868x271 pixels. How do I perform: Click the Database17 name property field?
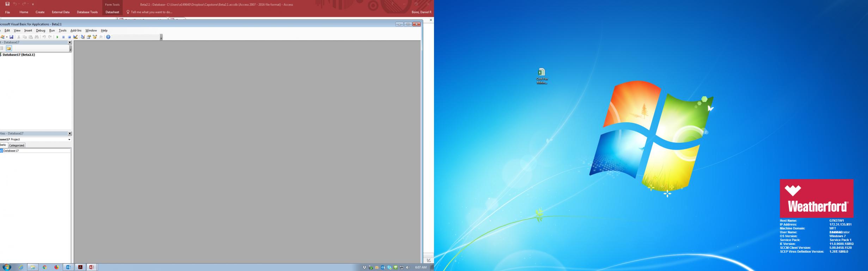tap(37, 151)
